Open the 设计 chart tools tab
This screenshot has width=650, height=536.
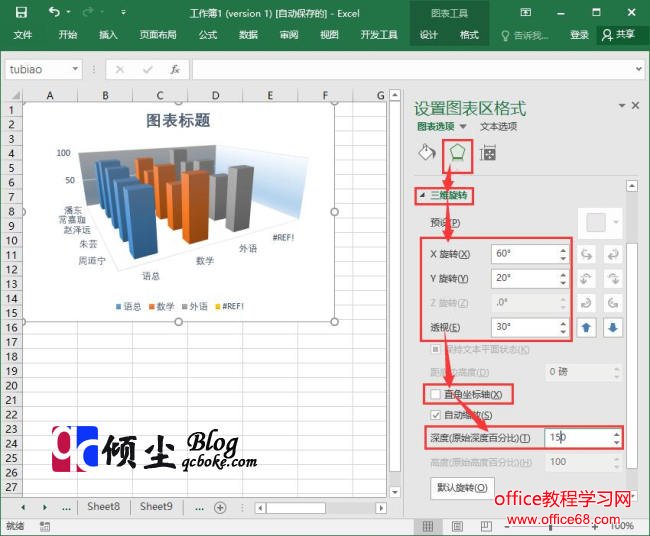429,35
